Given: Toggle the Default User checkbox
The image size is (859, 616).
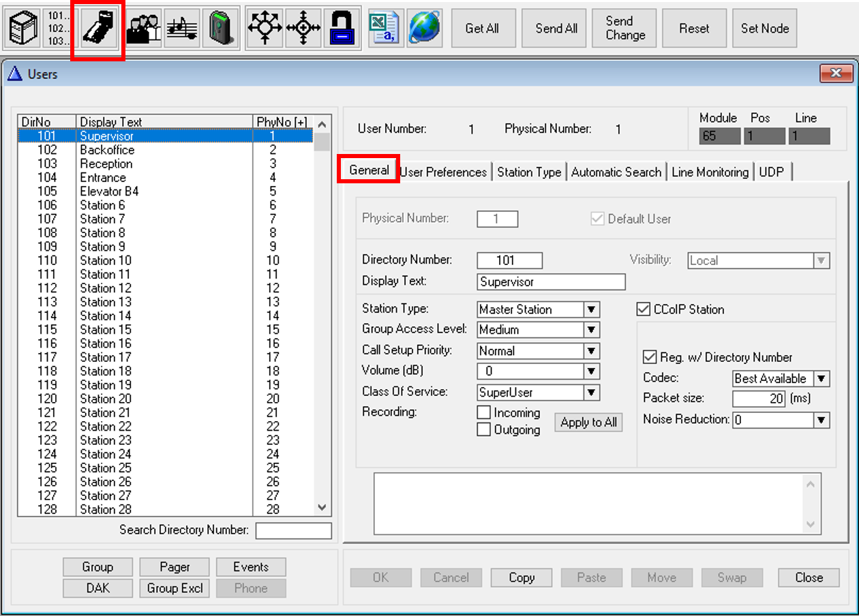Looking at the screenshot, I should click(597, 219).
